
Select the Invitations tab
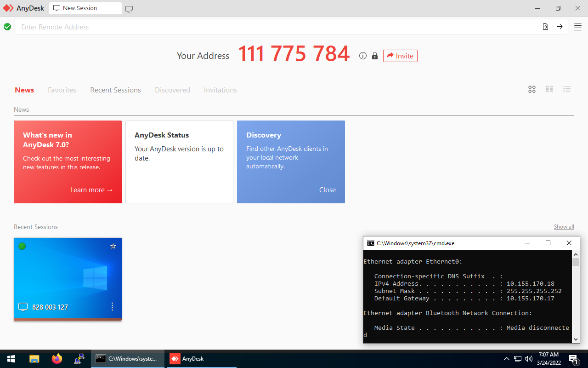point(220,90)
